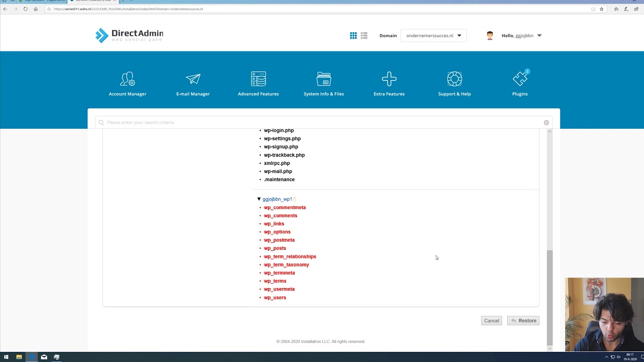Expand the ggjojbbn user menu
Viewport: 644px width, 362px height.
point(522,35)
